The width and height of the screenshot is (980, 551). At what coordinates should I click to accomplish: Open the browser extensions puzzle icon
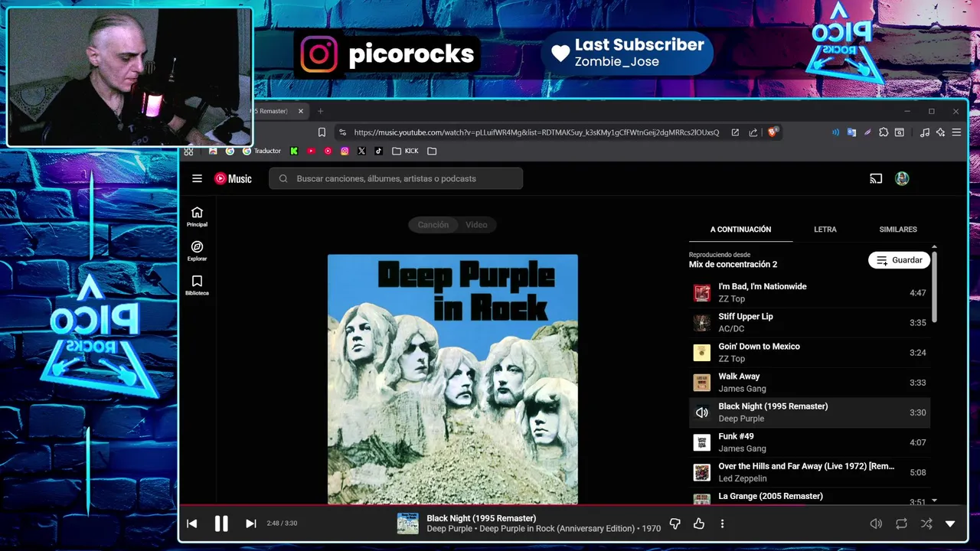[x=884, y=132]
